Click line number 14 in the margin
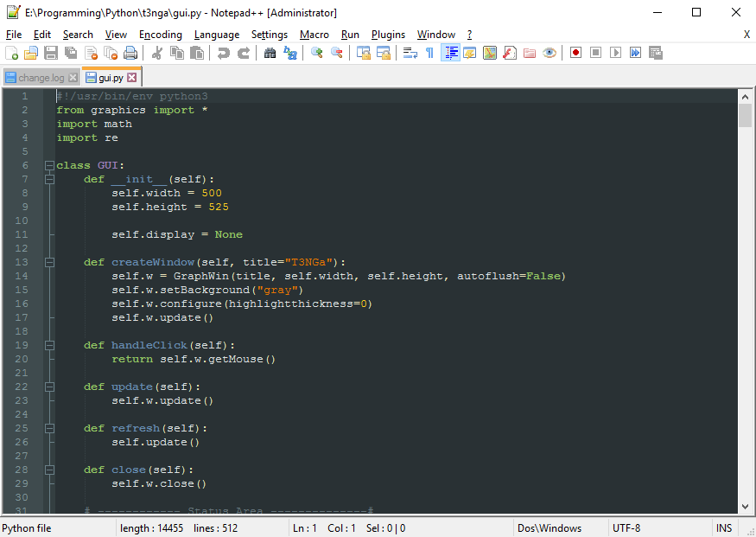Image resolution: width=756 pixels, height=537 pixels. [x=22, y=276]
